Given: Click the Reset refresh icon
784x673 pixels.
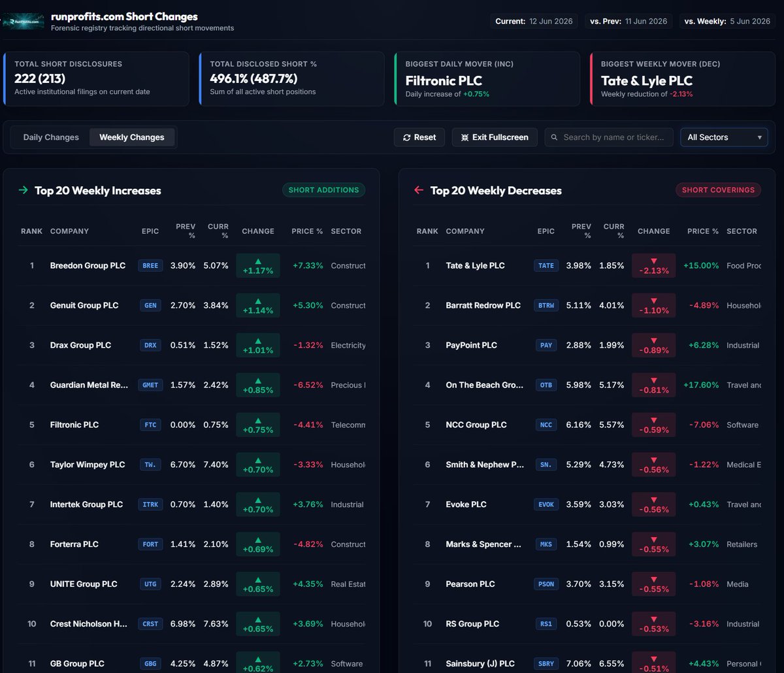Looking at the screenshot, I should 407,137.
